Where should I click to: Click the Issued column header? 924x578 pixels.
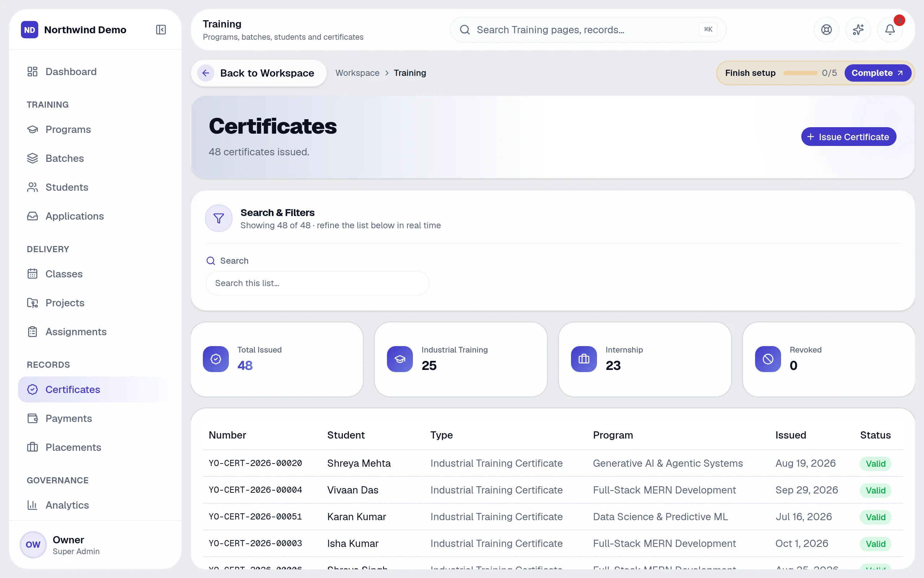tap(791, 435)
